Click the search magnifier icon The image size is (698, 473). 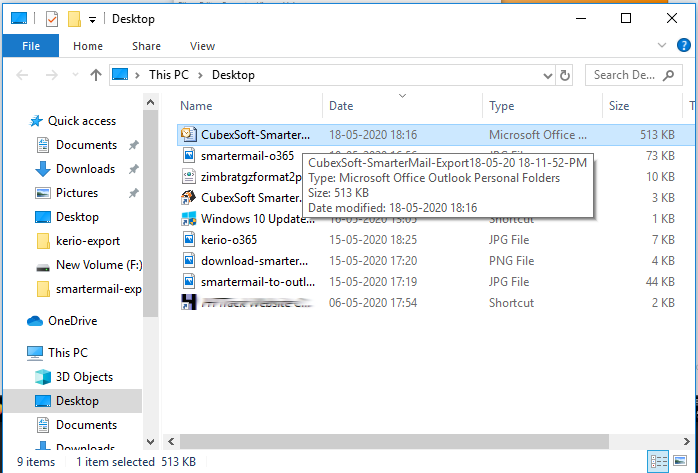668,75
